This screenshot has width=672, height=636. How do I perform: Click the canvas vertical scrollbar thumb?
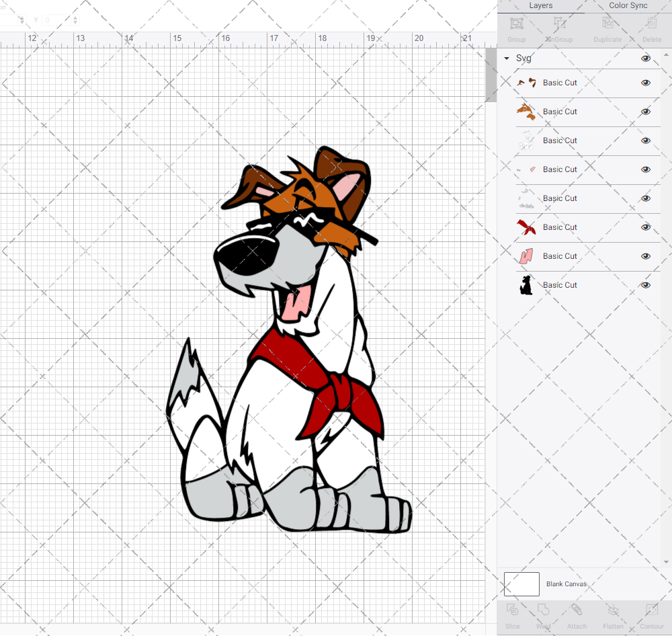coord(491,75)
